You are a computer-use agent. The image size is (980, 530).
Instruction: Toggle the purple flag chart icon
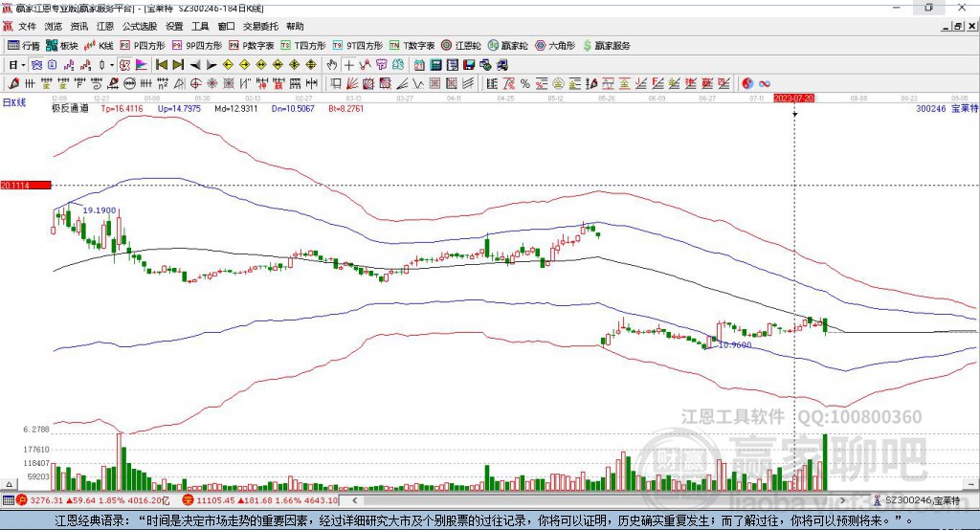click(142, 64)
